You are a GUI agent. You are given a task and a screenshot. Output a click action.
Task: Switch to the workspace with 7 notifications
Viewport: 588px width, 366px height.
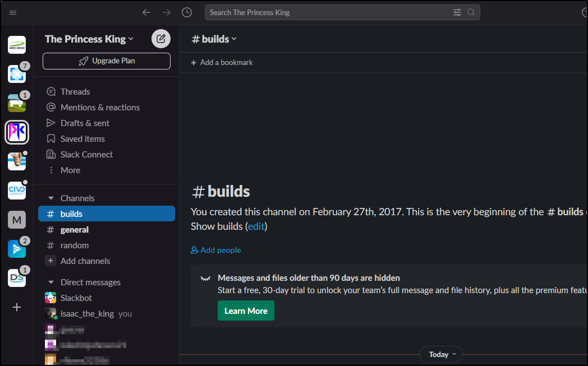point(17,74)
